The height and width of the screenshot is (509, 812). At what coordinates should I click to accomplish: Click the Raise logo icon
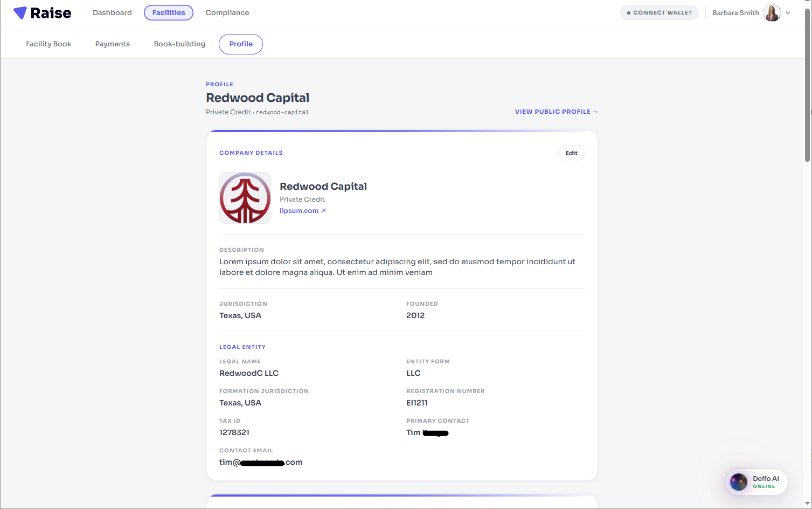pyautogui.click(x=20, y=12)
